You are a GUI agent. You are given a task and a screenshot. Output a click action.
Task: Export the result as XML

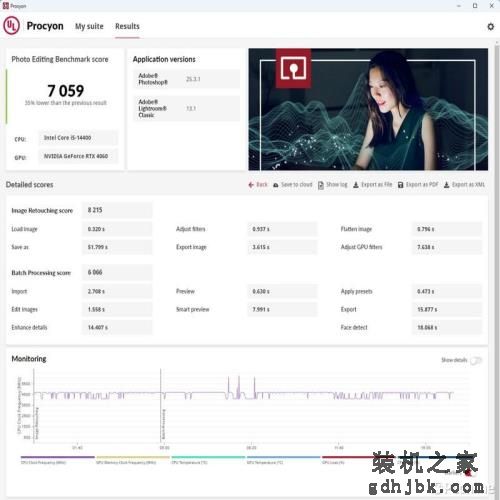[x=464, y=185]
